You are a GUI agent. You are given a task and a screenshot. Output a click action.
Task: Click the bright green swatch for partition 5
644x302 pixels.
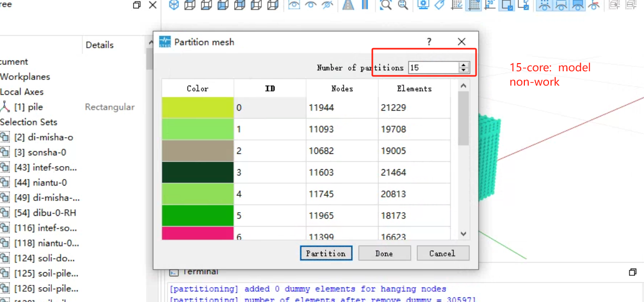point(198,215)
